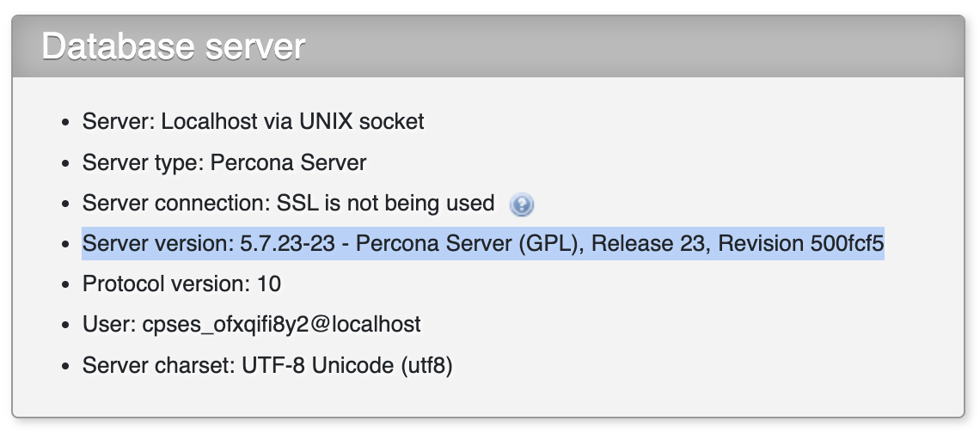Click the "Server connection:" label
The image size is (980, 433).
coord(176,204)
